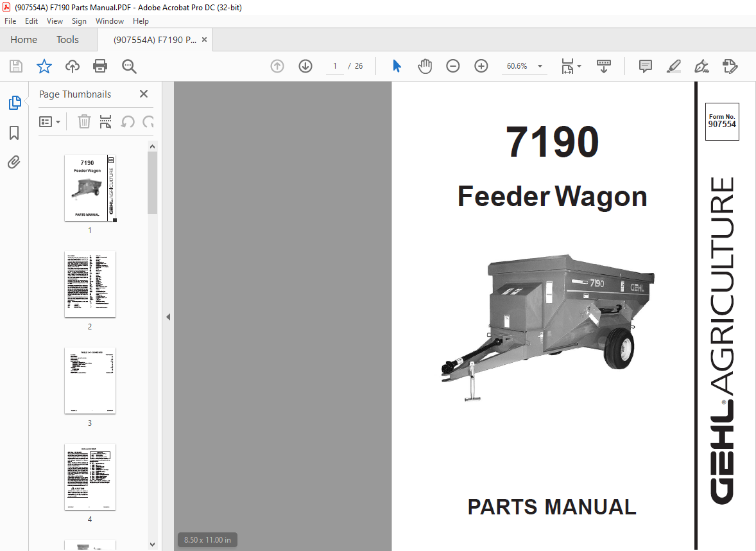This screenshot has width=756, height=551.
Task: Click the 7190 title on the page
Action: (x=552, y=142)
